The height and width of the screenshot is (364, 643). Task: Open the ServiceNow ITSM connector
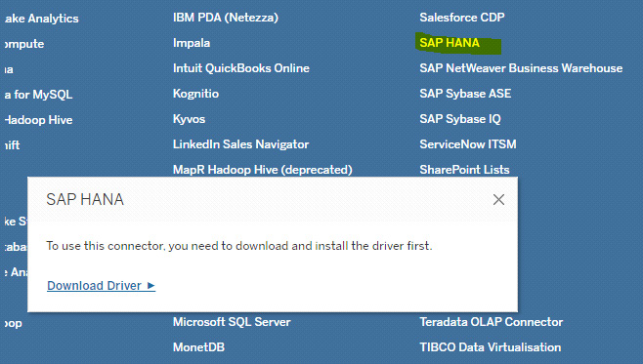(x=468, y=144)
